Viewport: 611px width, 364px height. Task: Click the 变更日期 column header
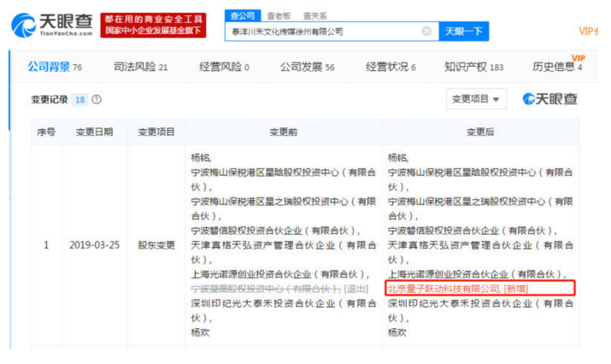(94, 132)
